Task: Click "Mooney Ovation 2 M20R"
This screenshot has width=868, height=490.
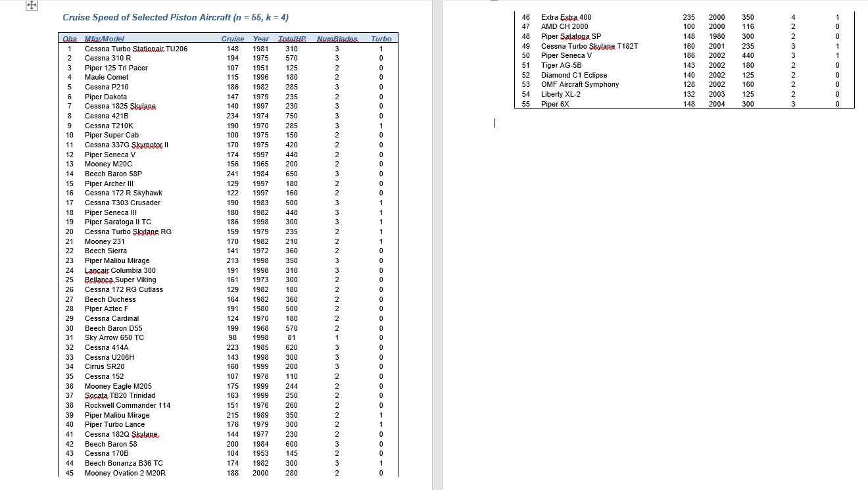Action: pos(125,473)
